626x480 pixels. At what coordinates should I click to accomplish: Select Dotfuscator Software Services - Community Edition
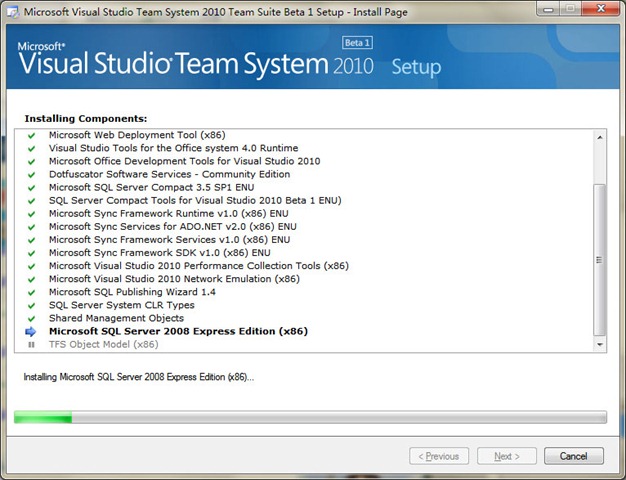click(x=169, y=175)
